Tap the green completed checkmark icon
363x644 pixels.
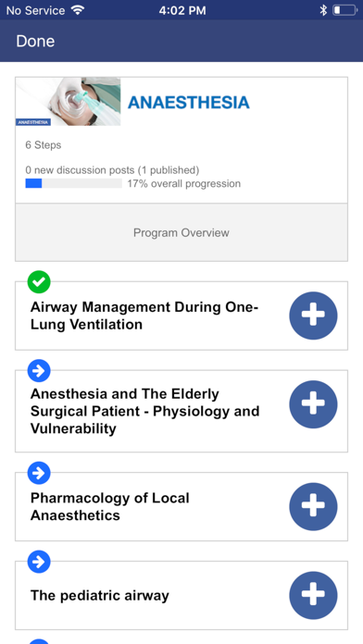click(x=39, y=281)
